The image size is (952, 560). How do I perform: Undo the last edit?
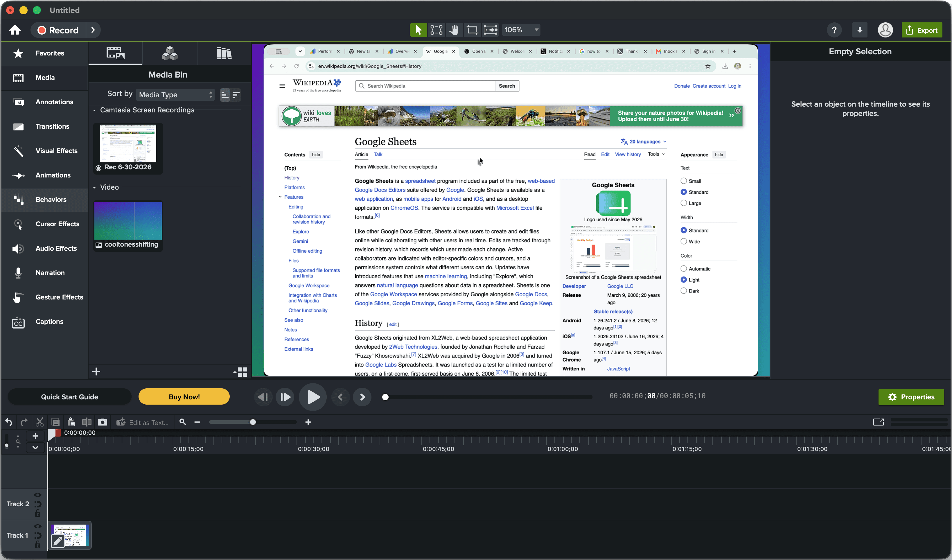coord(9,422)
